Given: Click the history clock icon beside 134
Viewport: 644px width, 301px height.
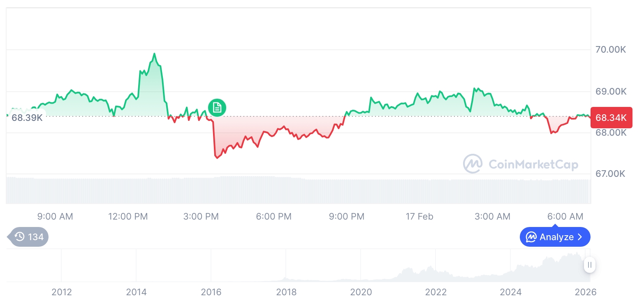Looking at the screenshot, I should (x=20, y=237).
